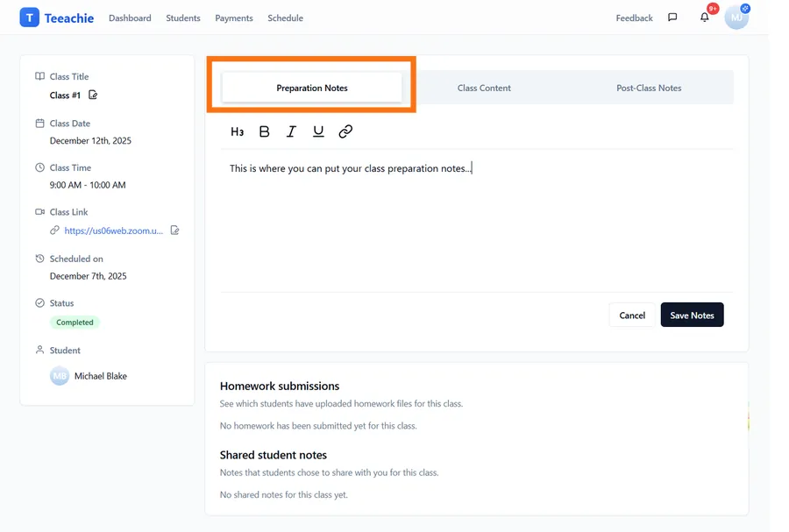Go to the Payments page
Image resolution: width=789 pixels, height=532 pixels.
pos(234,18)
